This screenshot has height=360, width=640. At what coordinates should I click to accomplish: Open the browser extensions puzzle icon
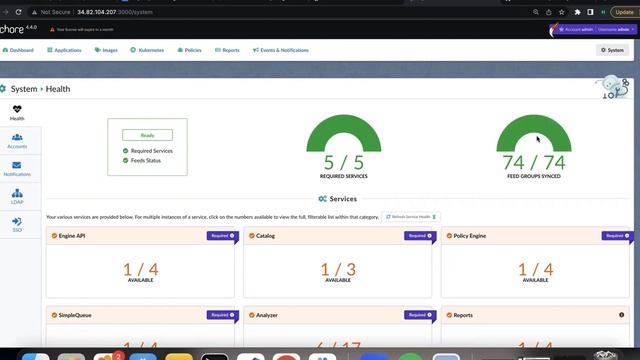[577, 12]
